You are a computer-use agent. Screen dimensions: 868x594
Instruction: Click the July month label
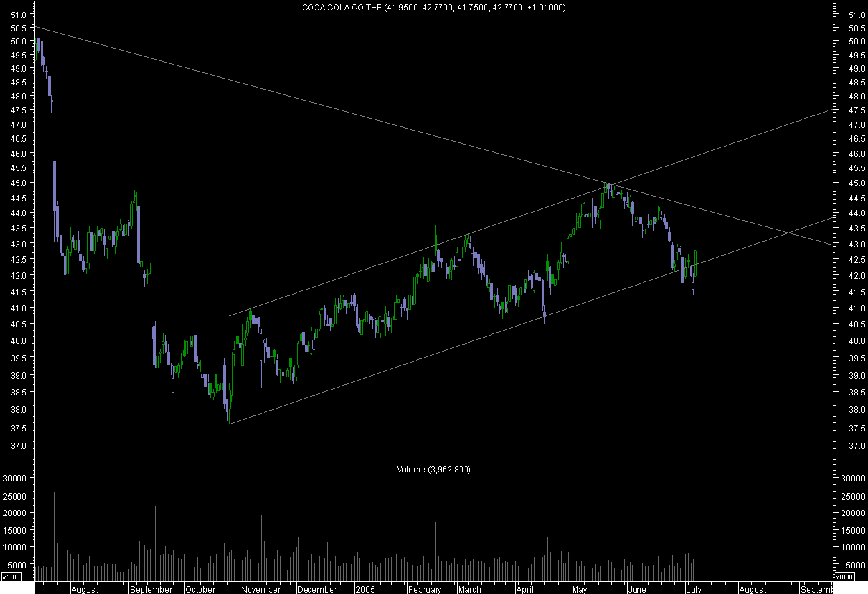pyautogui.click(x=693, y=590)
